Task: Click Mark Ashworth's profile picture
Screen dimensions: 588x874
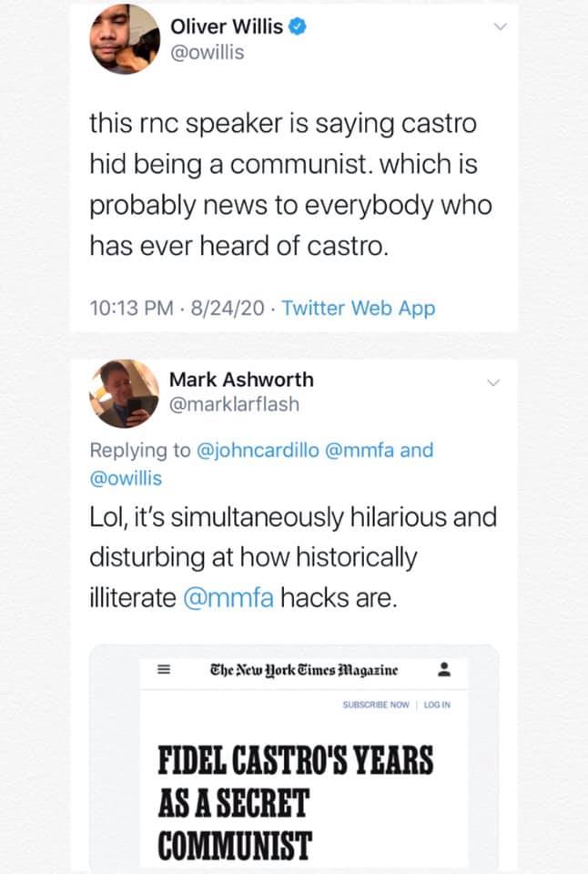Action: [x=122, y=393]
